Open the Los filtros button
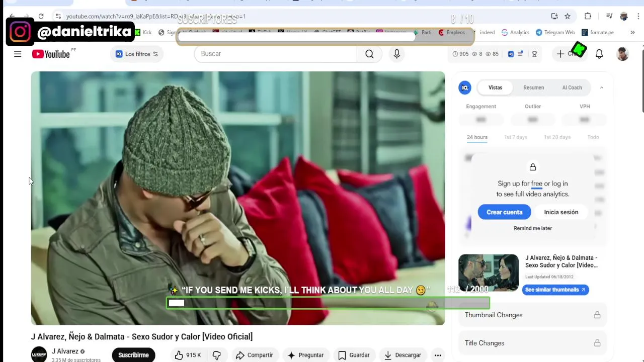 tap(137, 54)
